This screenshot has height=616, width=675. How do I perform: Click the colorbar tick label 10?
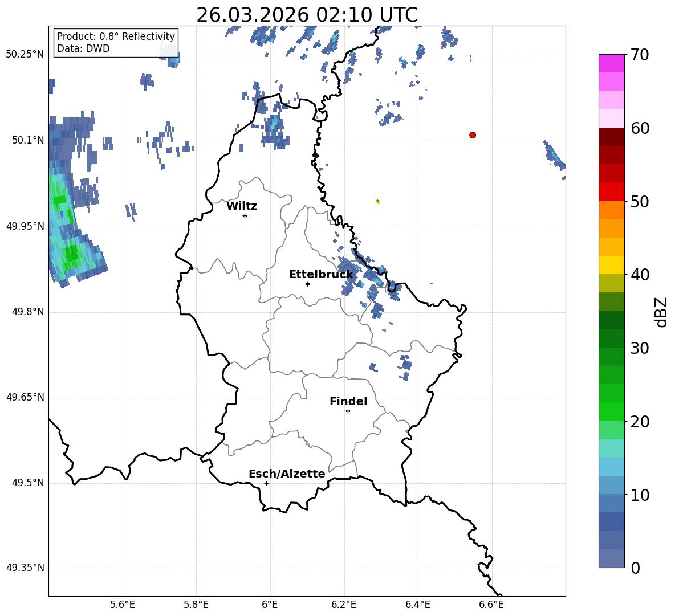[641, 495]
